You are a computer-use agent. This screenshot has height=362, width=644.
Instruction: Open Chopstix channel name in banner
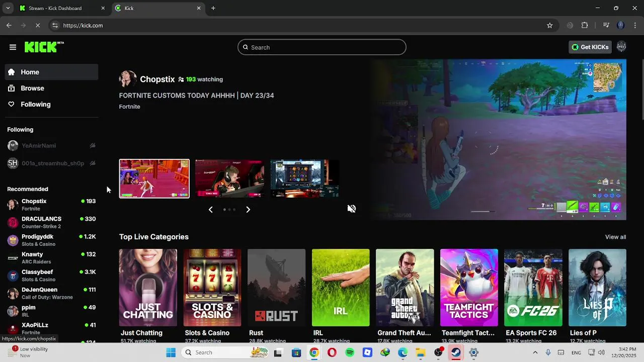[x=157, y=79]
